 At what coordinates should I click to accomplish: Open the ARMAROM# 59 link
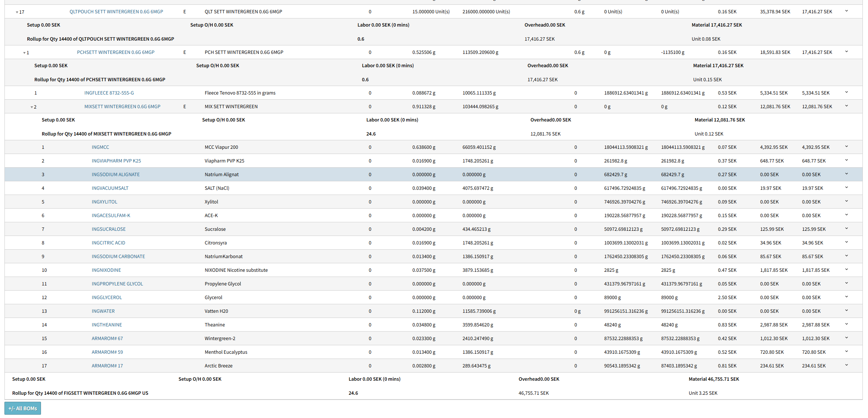point(107,352)
